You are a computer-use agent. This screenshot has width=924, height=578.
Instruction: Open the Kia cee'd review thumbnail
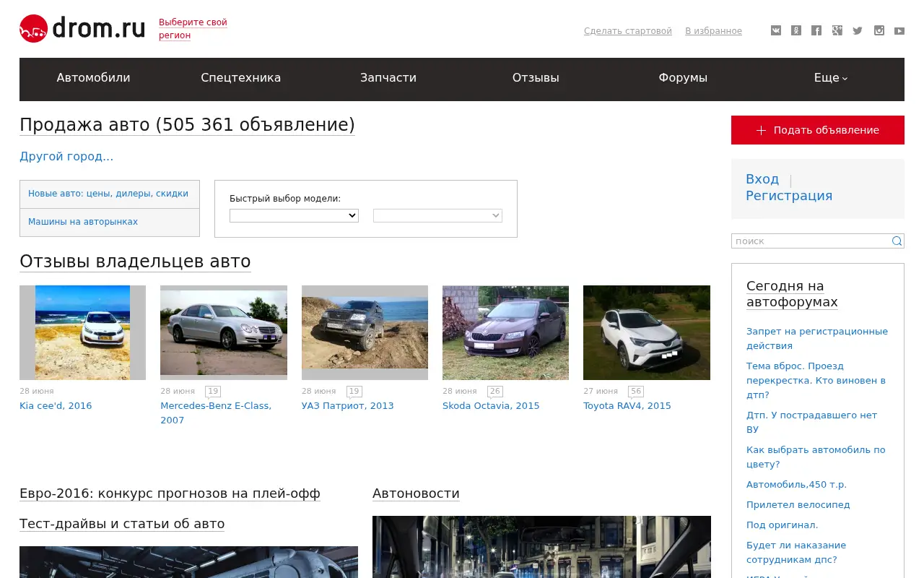82,332
